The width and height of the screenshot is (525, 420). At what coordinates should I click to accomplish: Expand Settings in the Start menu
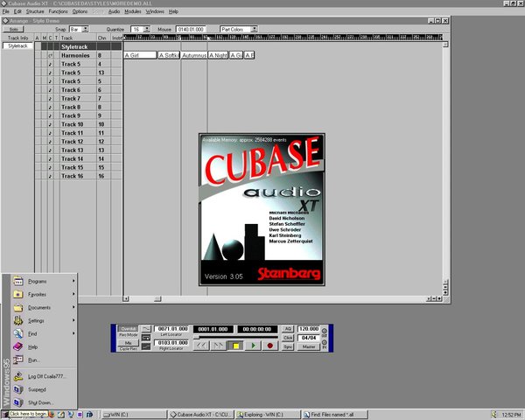(44, 320)
